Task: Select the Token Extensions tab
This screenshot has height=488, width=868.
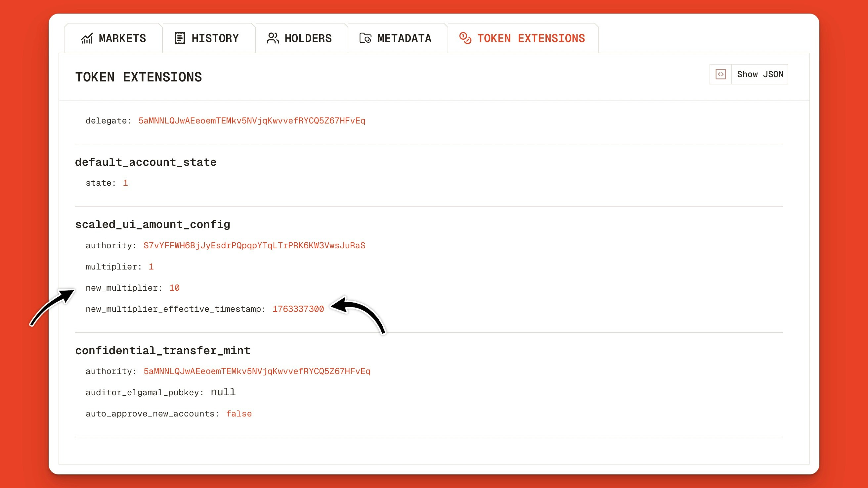Action: click(x=531, y=38)
